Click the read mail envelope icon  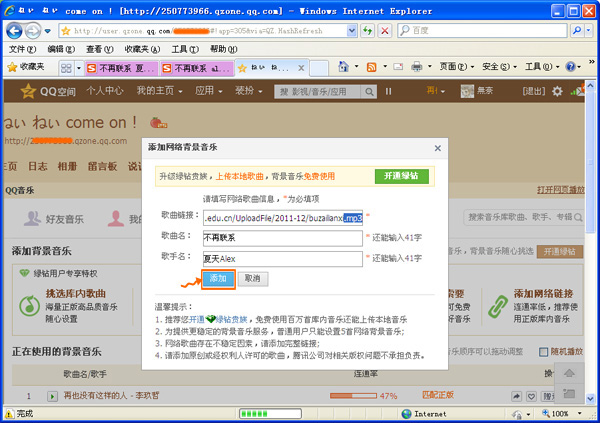[x=398, y=67]
